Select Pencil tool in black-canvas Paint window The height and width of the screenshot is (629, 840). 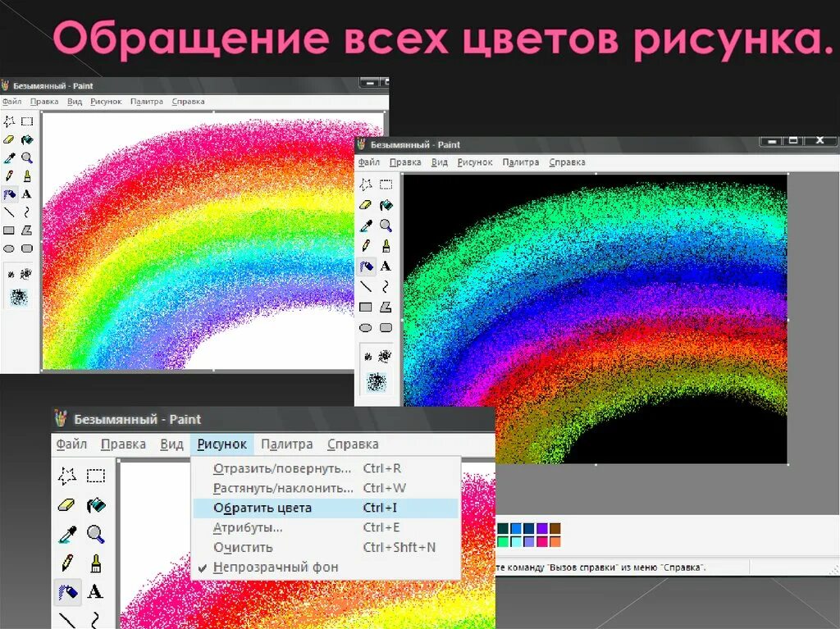point(366,245)
